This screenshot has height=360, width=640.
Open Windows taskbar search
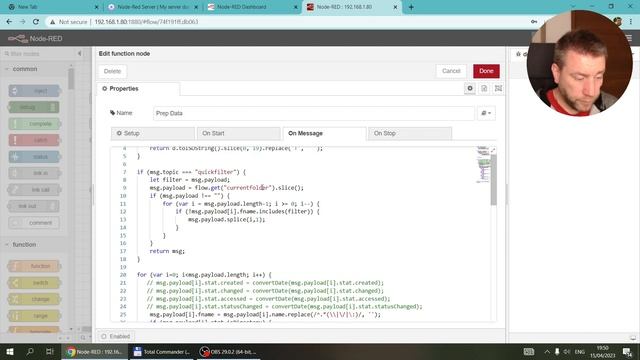(x=30, y=351)
